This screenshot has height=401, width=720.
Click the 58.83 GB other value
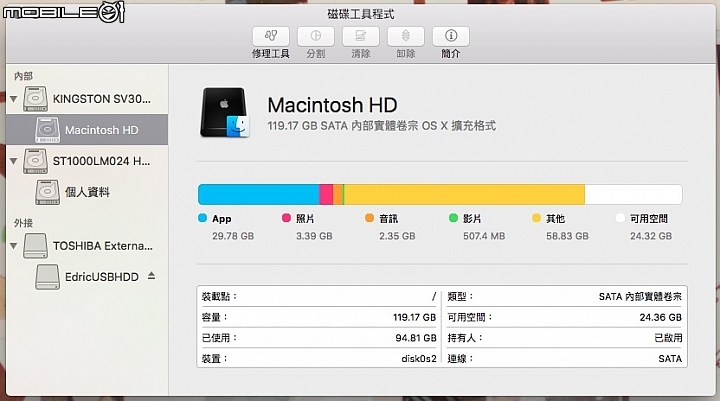coord(567,236)
